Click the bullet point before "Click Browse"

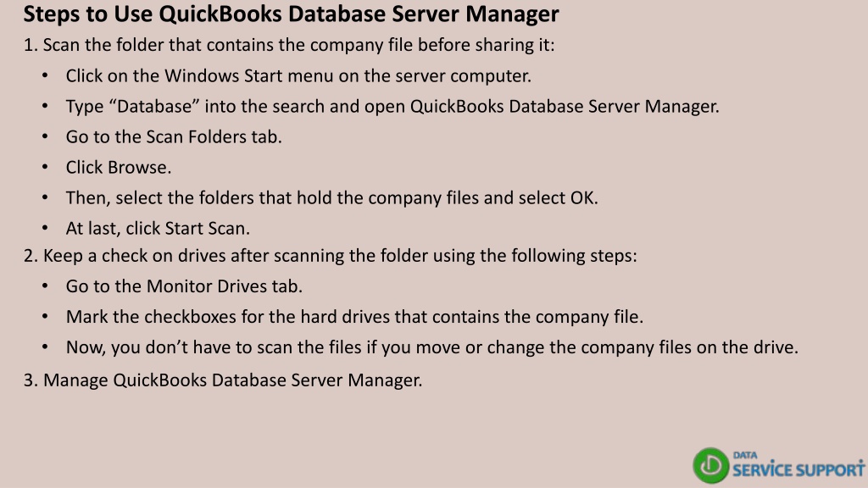point(45,167)
